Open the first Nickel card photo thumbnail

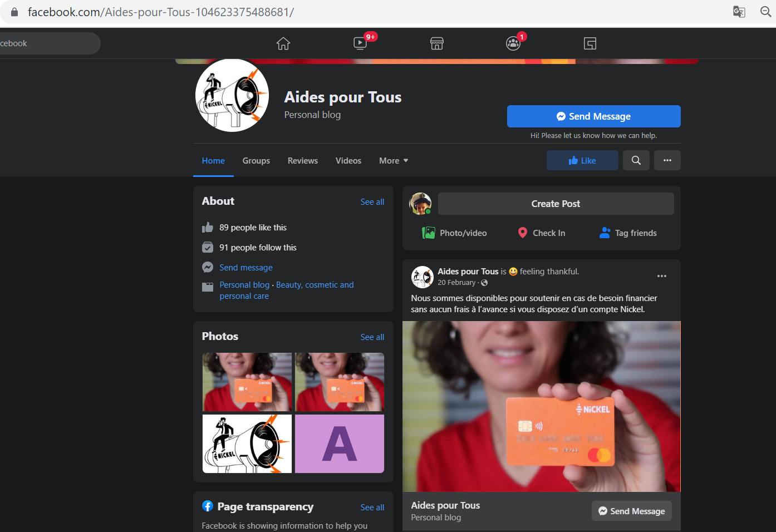247,382
